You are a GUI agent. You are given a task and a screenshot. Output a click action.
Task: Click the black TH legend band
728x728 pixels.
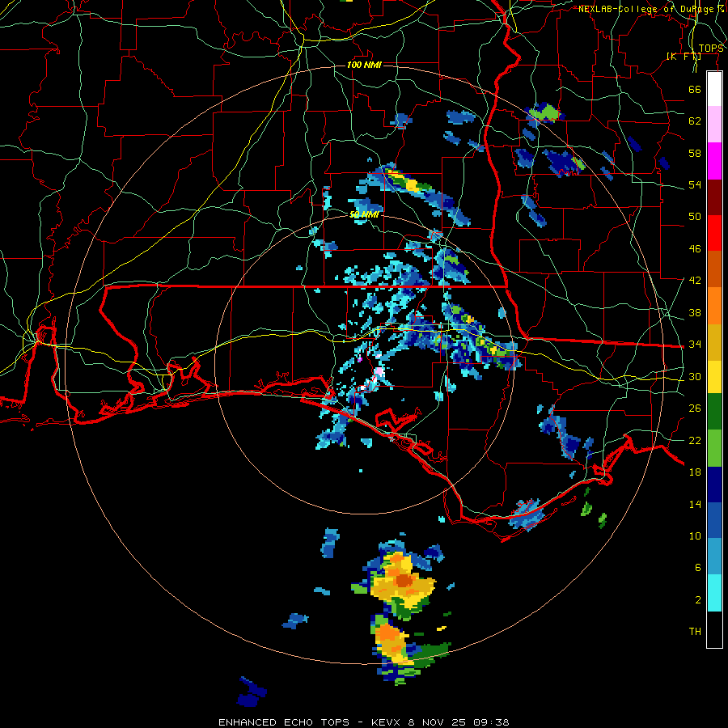click(714, 629)
